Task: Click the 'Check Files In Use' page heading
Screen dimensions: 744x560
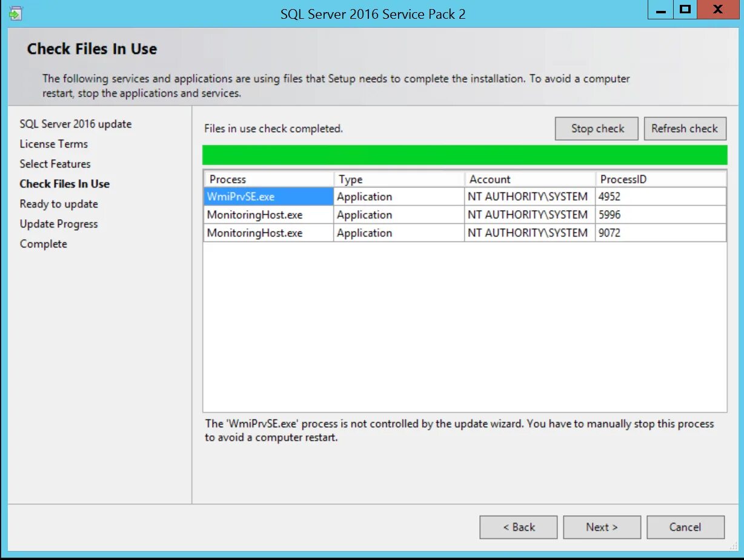Action: pyautogui.click(x=92, y=49)
